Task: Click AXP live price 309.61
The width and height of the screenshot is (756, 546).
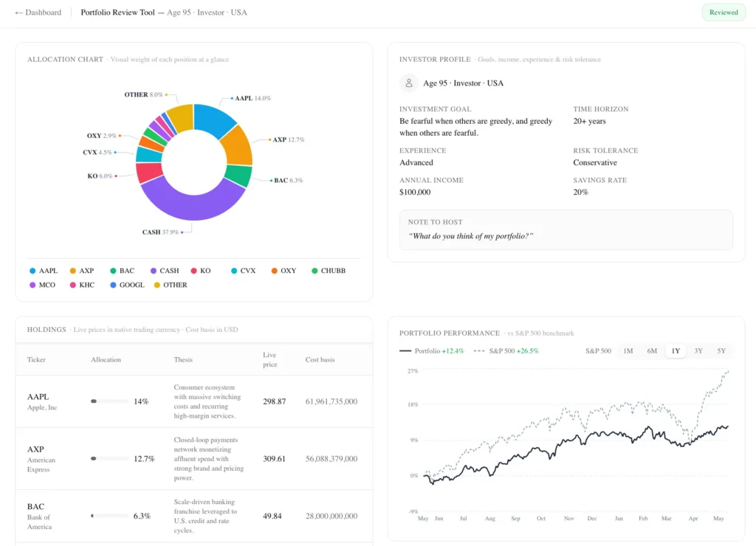Action: tap(274, 459)
